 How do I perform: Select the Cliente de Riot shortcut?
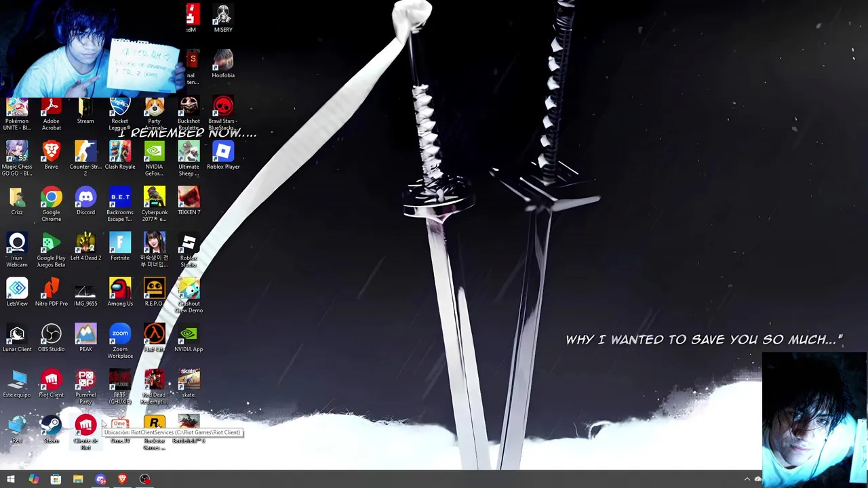point(85,432)
